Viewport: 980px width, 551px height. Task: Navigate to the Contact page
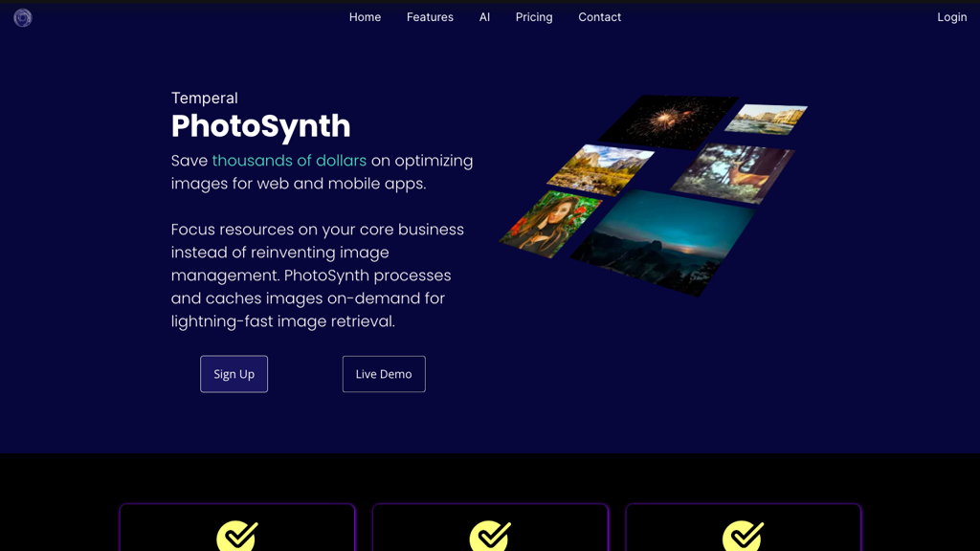[599, 17]
